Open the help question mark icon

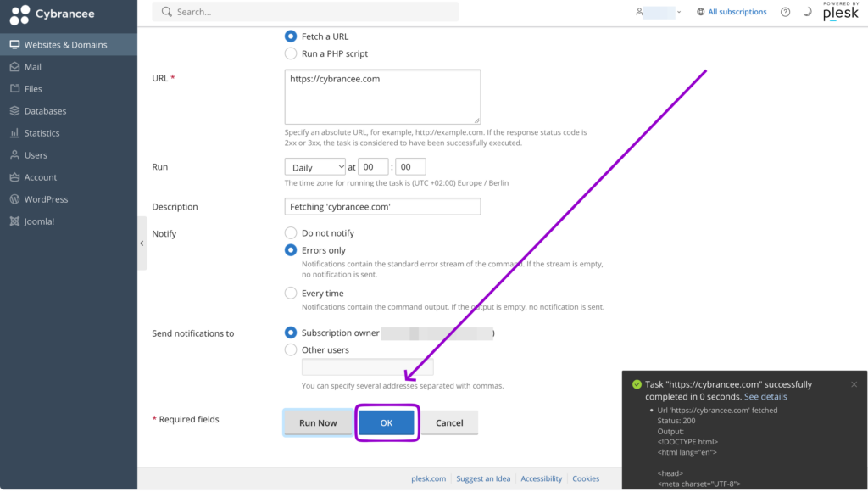[x=785, y=12]
